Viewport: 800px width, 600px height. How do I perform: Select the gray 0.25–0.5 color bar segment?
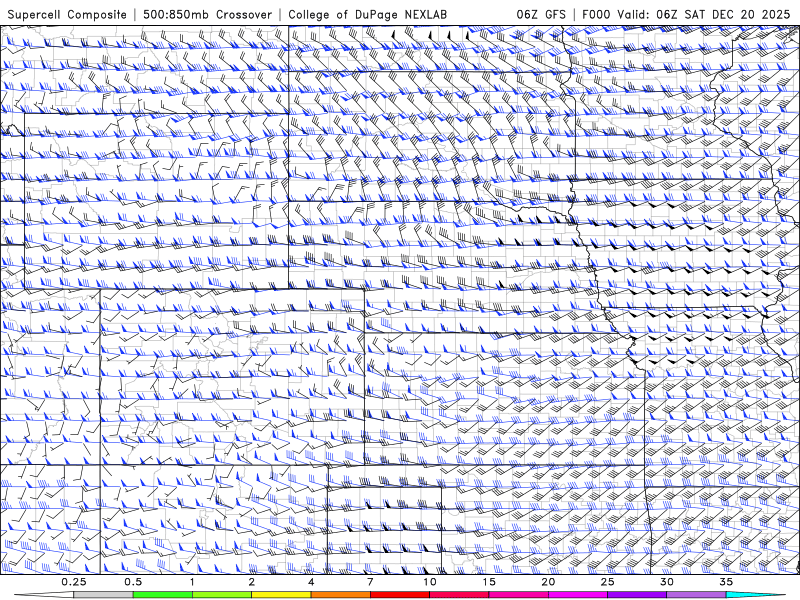pos(103,595)
